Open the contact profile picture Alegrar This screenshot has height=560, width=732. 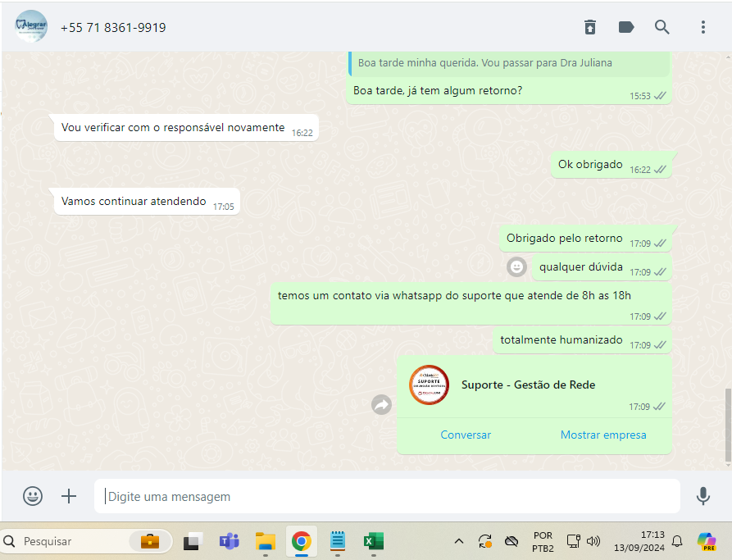[x=31, y=26]
